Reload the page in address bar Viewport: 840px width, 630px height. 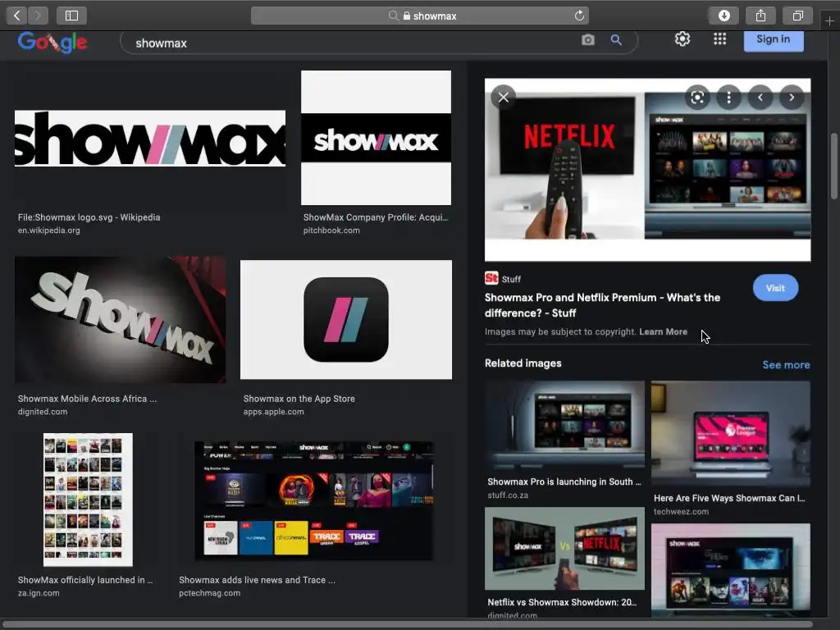coord(579,16)
